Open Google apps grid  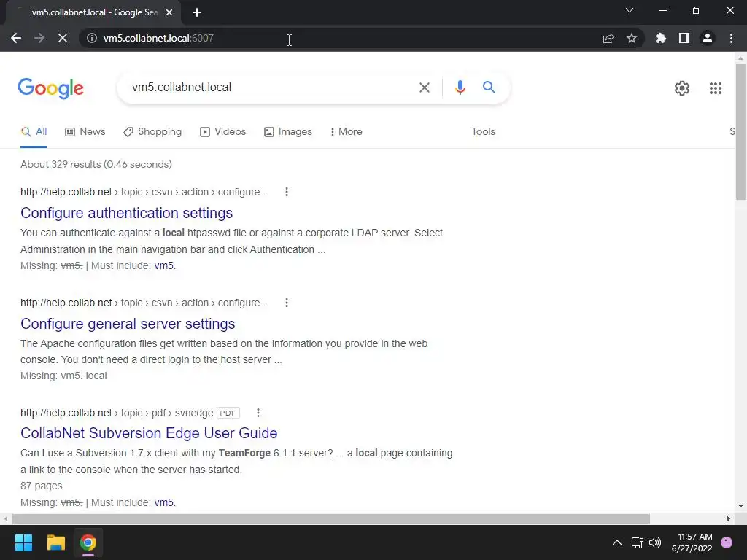click(715, 88)
